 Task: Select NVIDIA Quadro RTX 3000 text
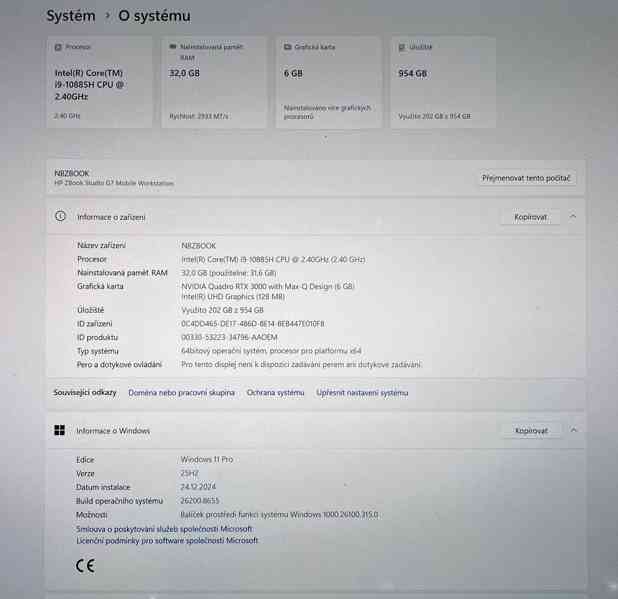click(268, 286)
